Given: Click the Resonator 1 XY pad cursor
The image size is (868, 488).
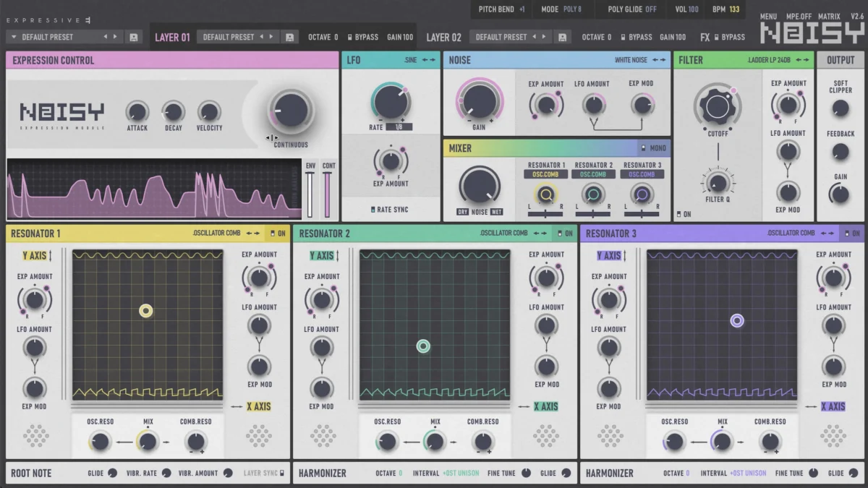Looking at the screenshot, I should 146,311.
